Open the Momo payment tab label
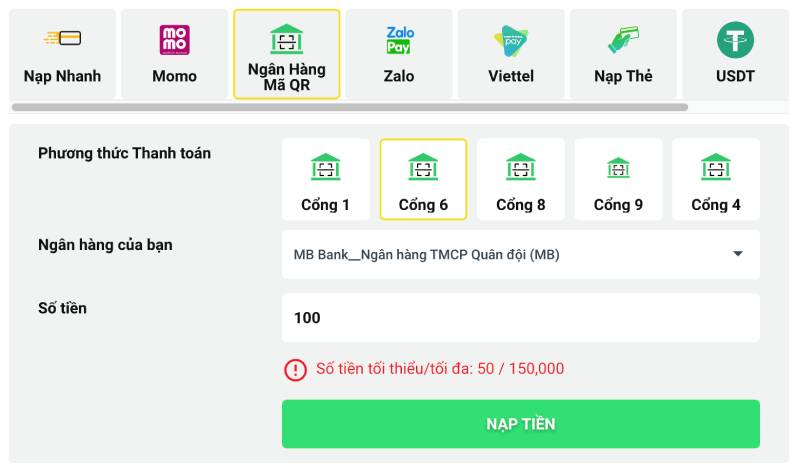 point(174,76)
